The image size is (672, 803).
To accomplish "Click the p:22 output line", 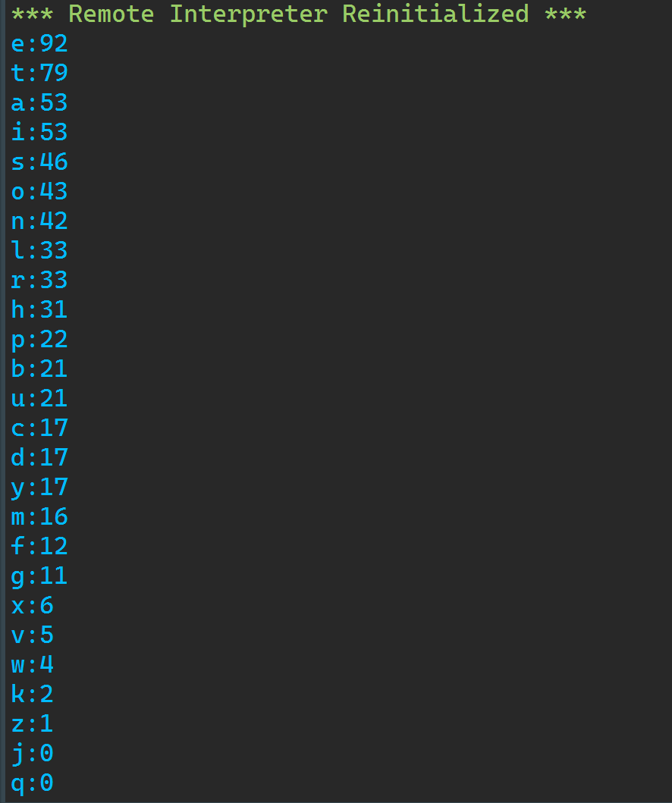I will [x=39, y=339].
